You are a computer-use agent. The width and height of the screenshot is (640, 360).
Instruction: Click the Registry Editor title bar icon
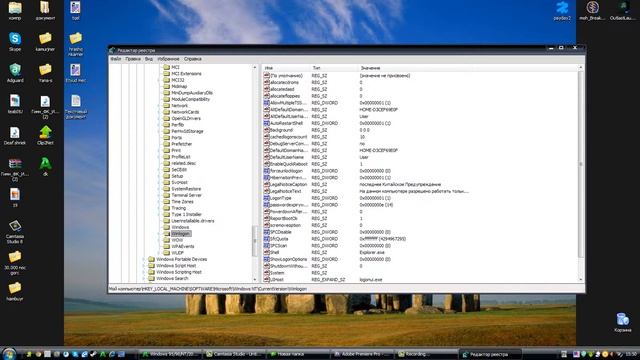pos(112,50)
